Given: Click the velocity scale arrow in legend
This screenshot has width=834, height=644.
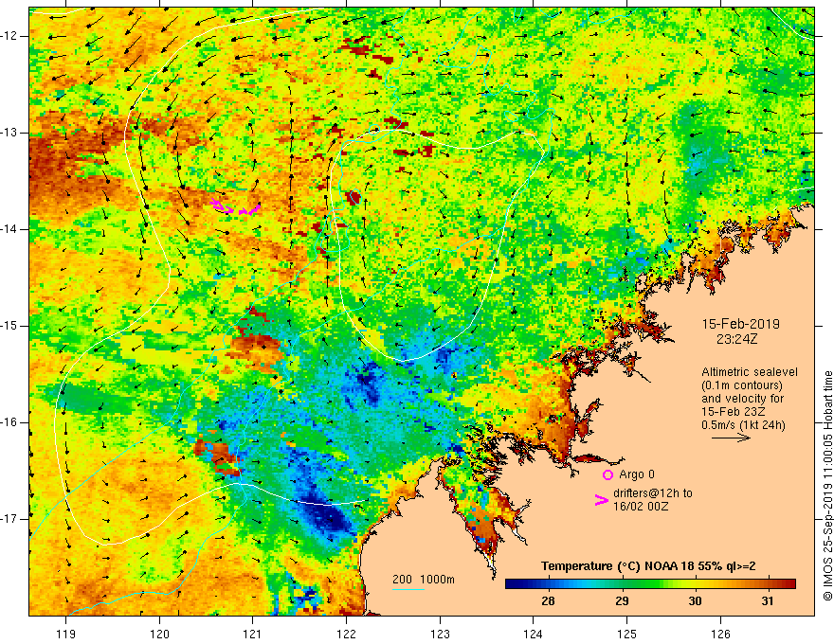Looking at the screenshot, I should point(731,438).
